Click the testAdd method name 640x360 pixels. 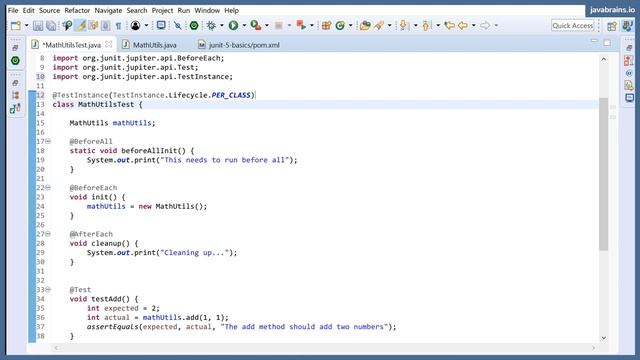click(106, 299)
